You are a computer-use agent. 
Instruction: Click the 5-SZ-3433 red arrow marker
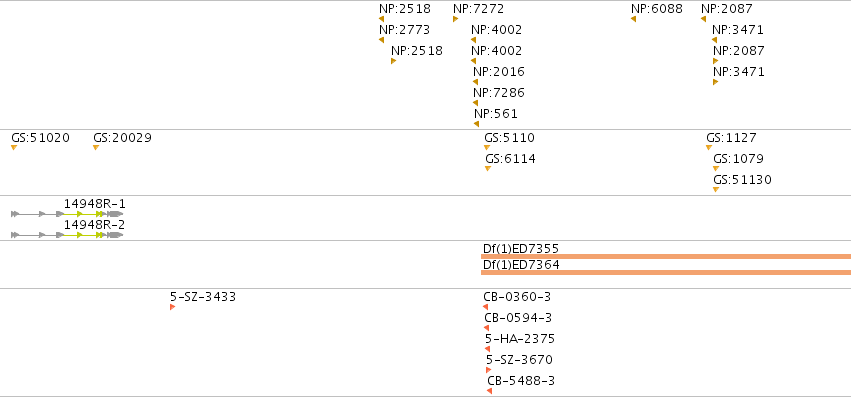click(x=173, y=307)
